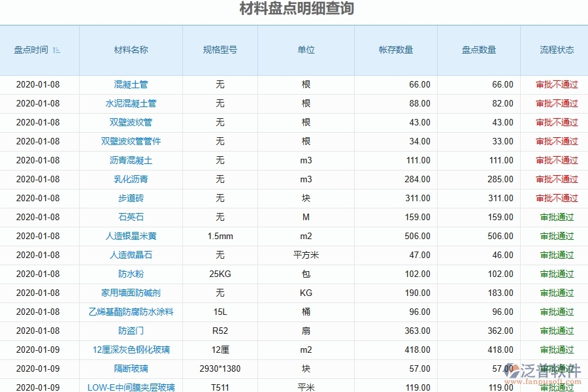The height and width of the screenshot is (392, 588).
Task: Select the 乳化沥青 material link
Action: (x=129, y=179)
